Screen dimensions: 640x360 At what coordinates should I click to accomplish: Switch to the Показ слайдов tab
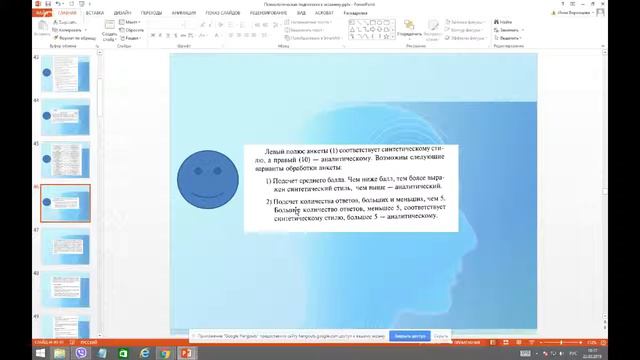[222, 13]
